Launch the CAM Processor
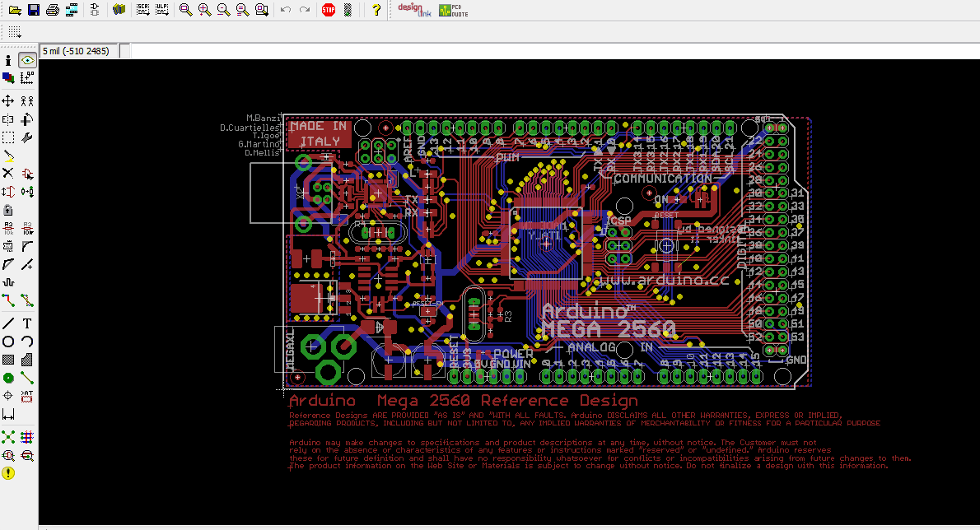The image size is (980, 530). (x=72, y=10)
